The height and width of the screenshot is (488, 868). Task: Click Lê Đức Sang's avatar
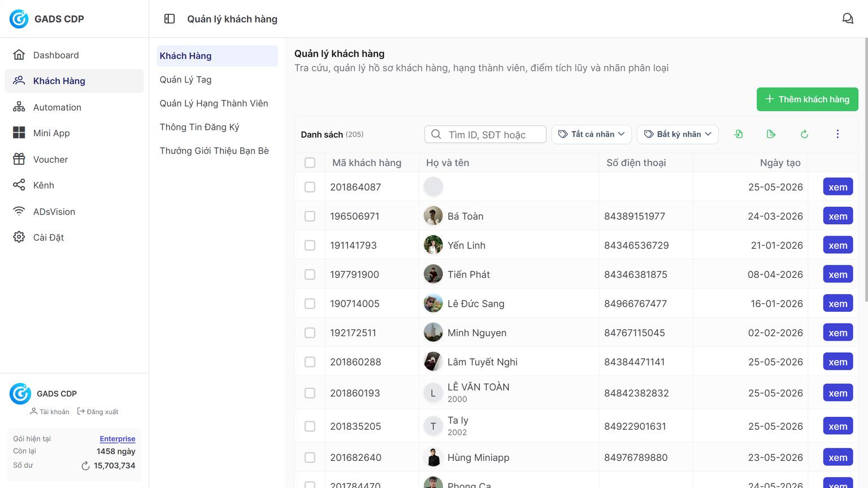pyautogui.click(x=433, y=303)
